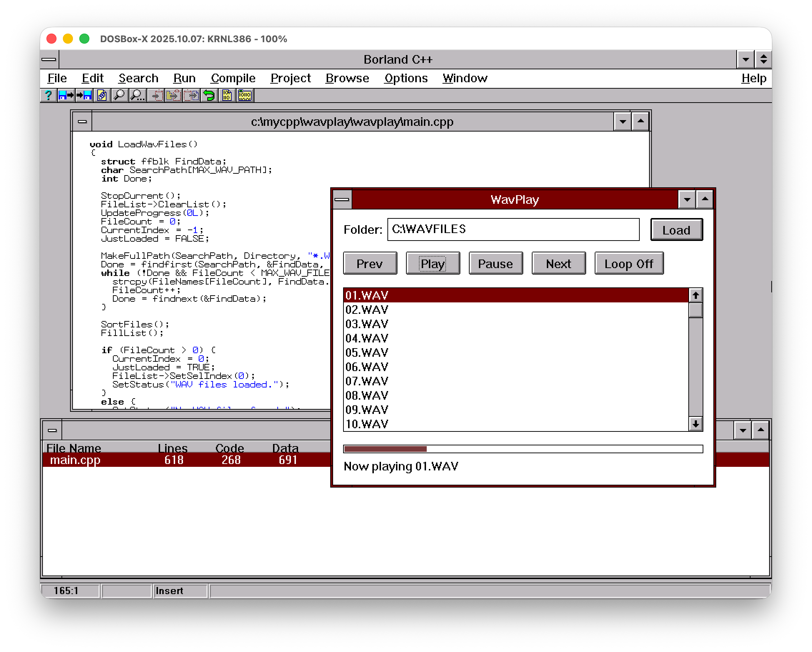This screenshot has width=812, height=652.
Task: Click the Compile binary-page toolbar icon
Action: pyautogui.click(x=227, y=96)
